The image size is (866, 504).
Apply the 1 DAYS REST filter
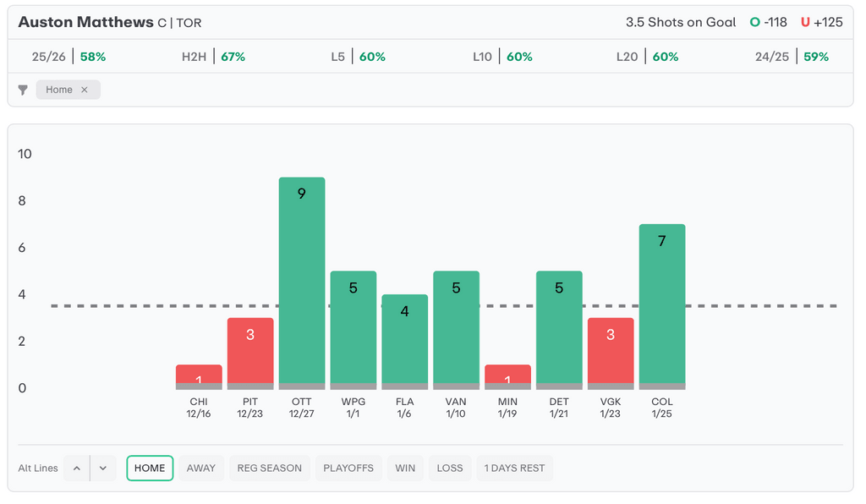514,468
